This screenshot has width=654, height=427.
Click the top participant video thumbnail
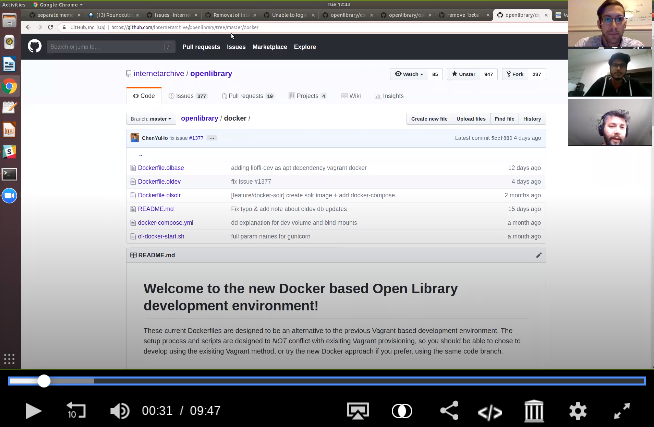pos(610,24)
